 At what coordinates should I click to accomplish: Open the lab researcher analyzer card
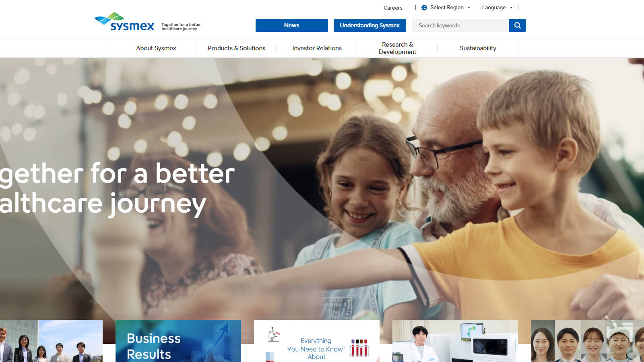[x=455, y=341]
